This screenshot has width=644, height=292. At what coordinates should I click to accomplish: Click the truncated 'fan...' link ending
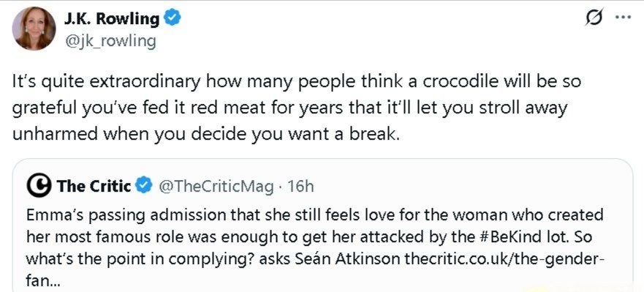43,282
